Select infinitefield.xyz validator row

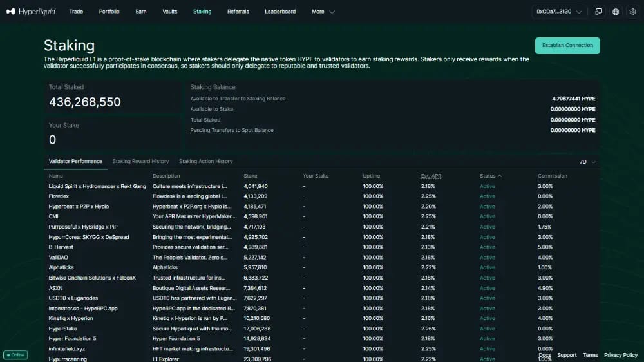click(x=321, y=349)
